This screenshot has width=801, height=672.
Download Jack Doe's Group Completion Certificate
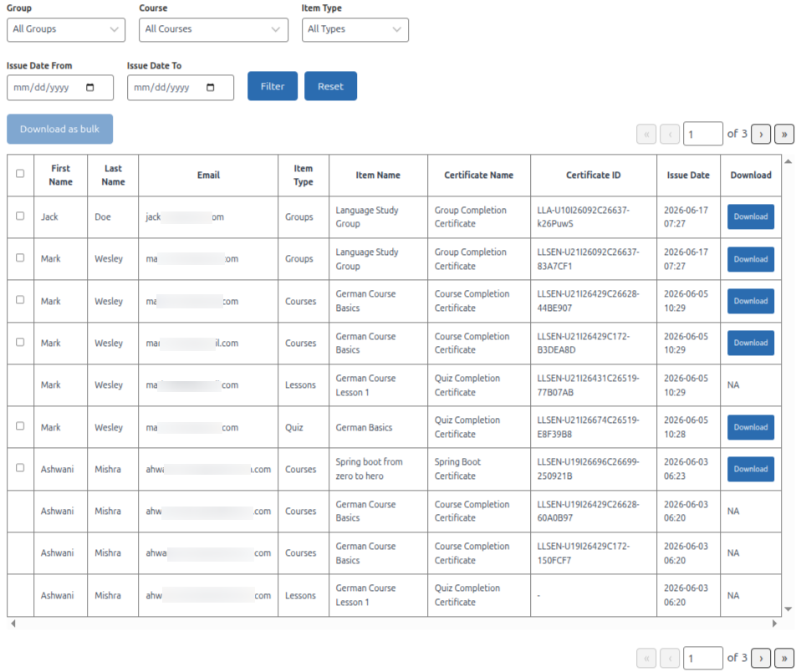[x=751, y=217]
